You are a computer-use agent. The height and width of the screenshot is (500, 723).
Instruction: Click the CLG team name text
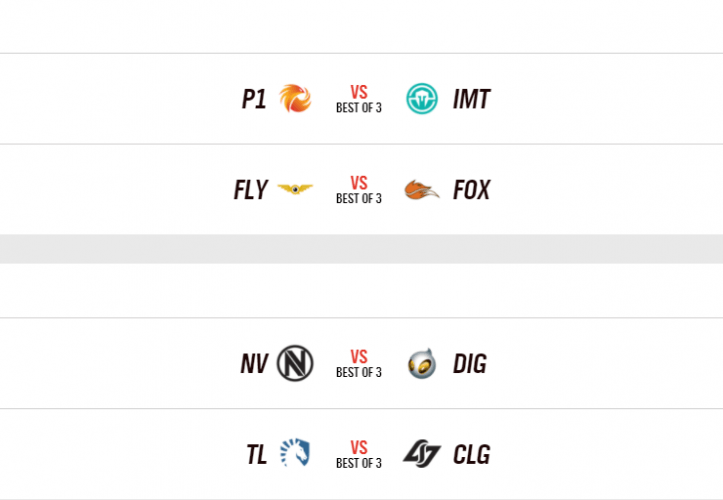click(471, 454)
